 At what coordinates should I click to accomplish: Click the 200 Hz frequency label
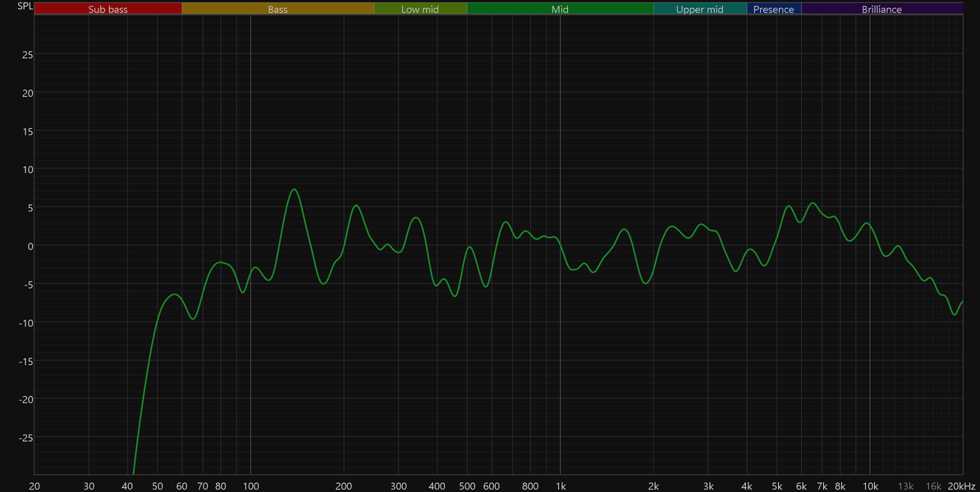344,486
